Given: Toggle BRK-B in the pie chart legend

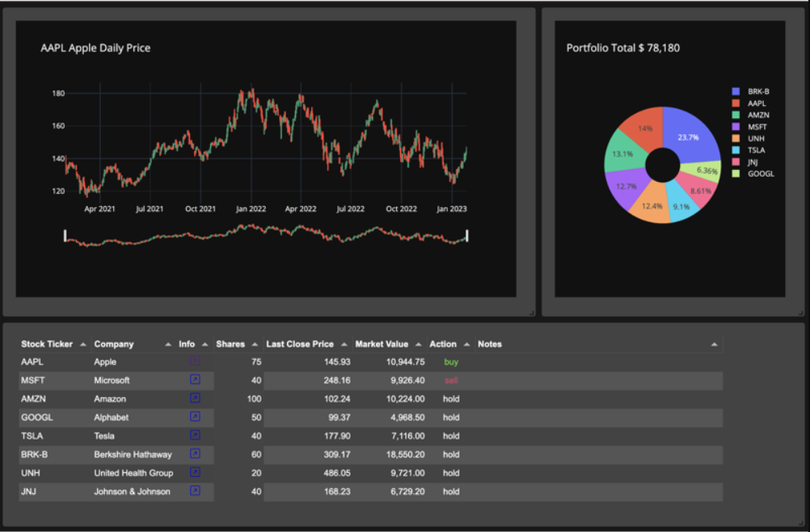Looking at the screenshot, I should (x=751, y=91).
